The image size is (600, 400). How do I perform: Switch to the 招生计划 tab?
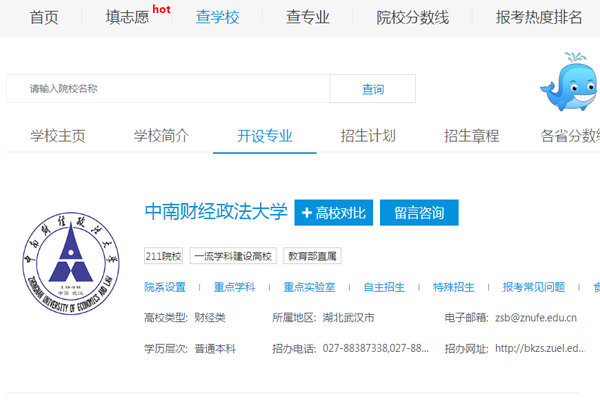(368, 136)
